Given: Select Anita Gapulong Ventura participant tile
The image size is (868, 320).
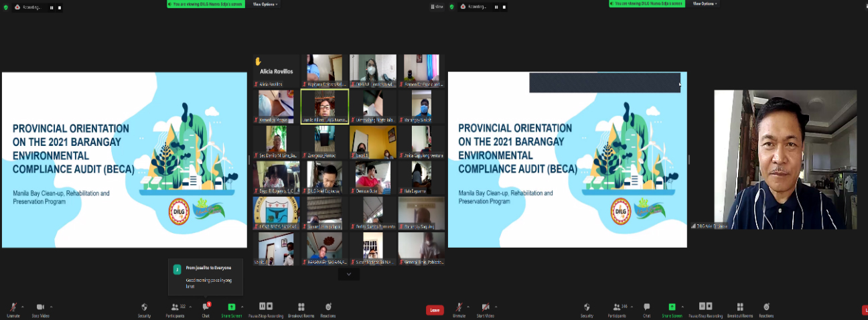Looking at the screenshot, I should pyautogui.click(x=421, y=142).
